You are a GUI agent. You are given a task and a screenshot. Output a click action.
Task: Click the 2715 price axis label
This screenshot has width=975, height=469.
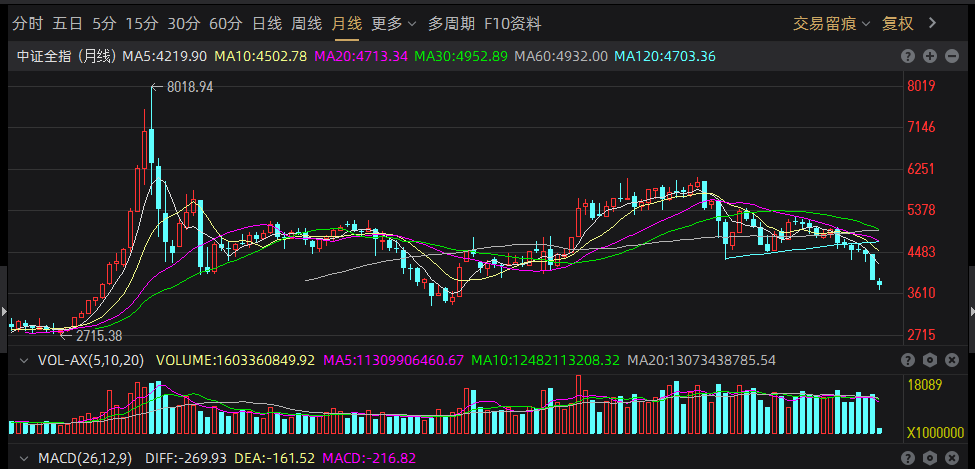click(923, 335)
